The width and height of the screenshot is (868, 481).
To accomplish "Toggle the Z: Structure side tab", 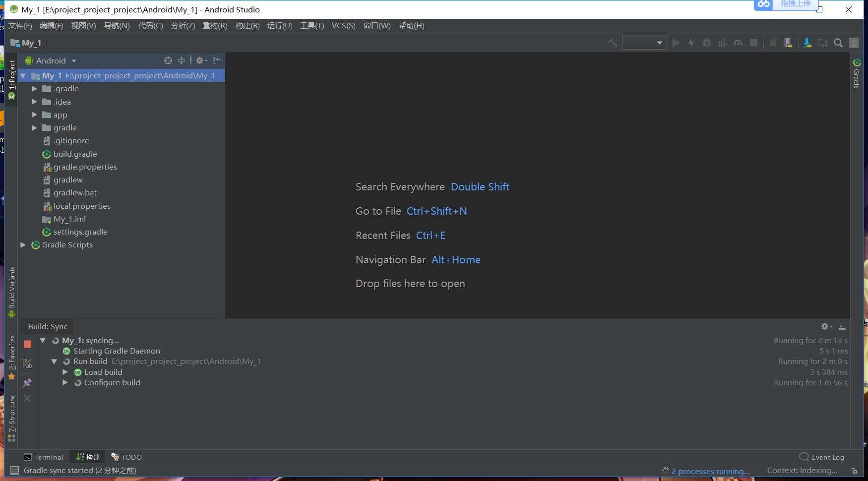I will 11,419.
